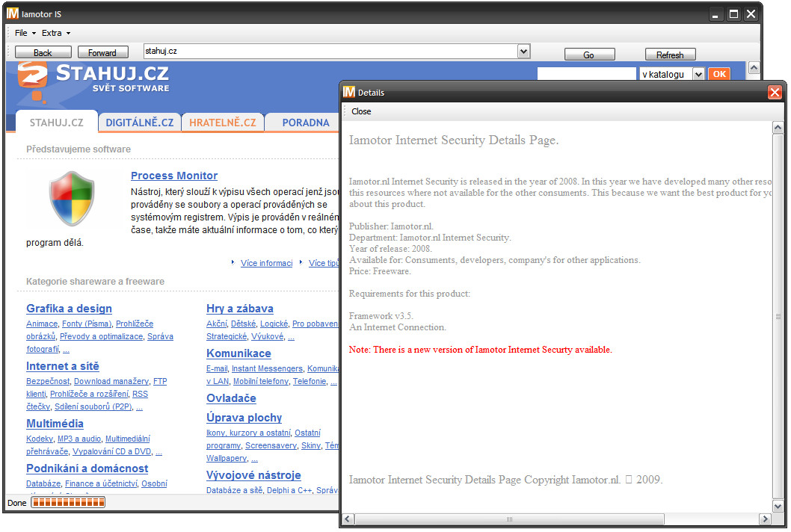Click the 'Finance a účetnictví' link
Viewport: 791px width, 532px height.
[x=101, y=483]
